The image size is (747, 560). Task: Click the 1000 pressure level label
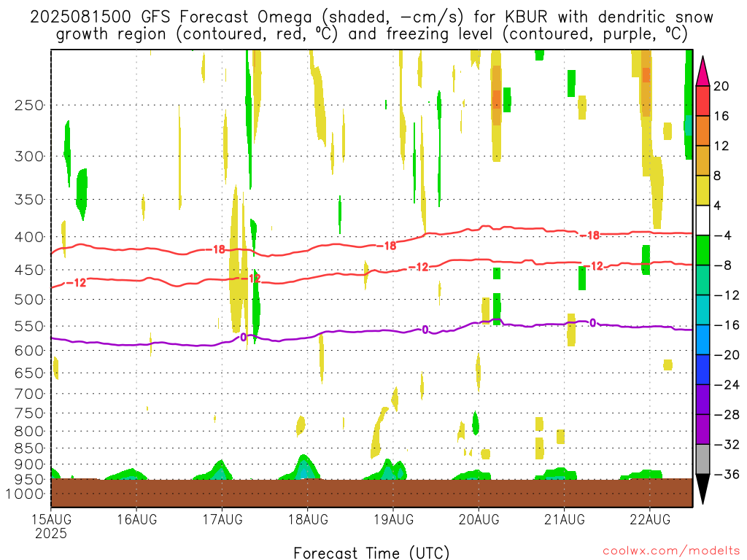pos(25,494)
